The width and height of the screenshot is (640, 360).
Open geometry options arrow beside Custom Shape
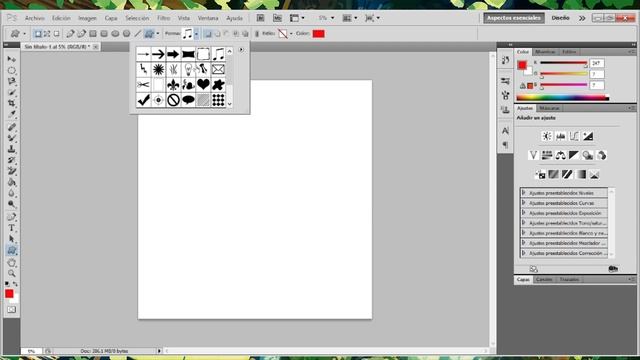pos(158,34)
